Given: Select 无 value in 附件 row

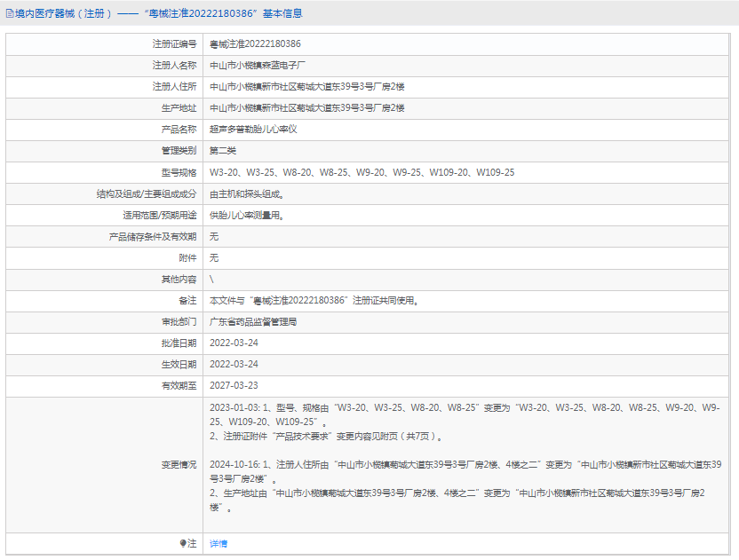Looking at the screenshot, I should click(214, 257).
